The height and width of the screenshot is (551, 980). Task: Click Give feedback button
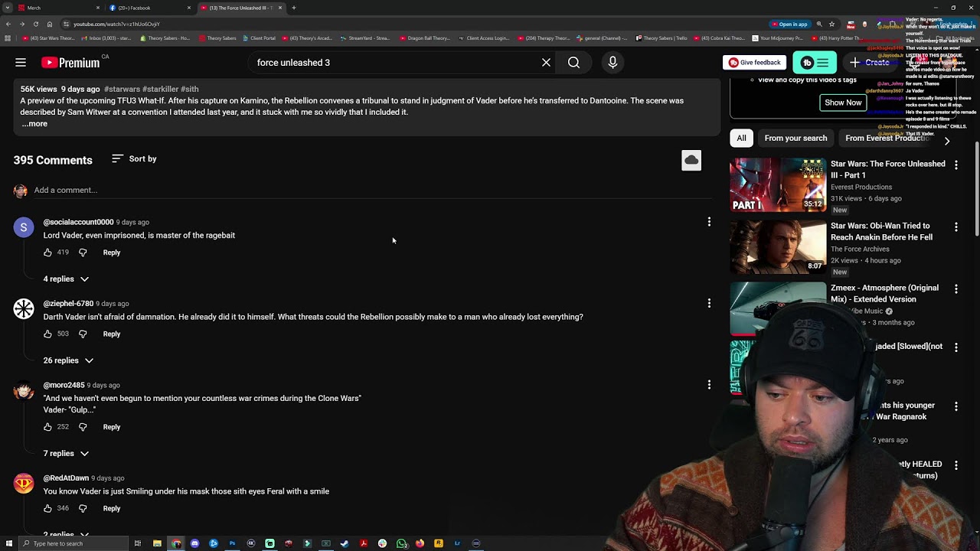(755, 63)
